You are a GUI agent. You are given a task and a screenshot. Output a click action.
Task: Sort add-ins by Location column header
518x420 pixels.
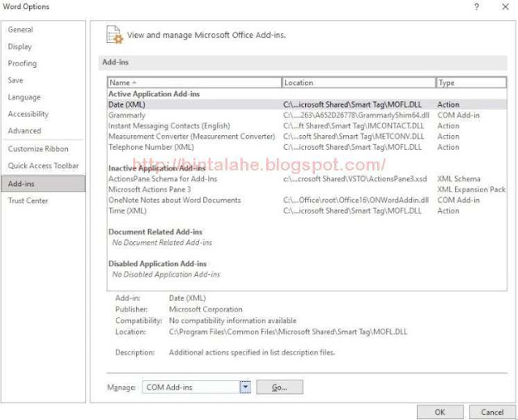pos(359,83)
